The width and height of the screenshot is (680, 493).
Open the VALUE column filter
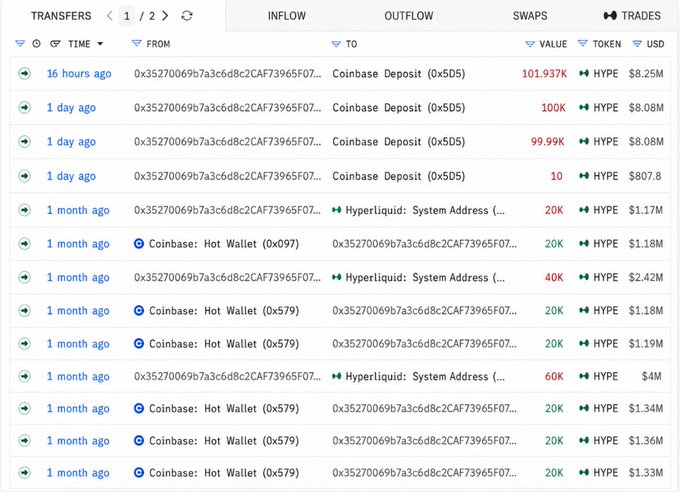pos(530,44)
